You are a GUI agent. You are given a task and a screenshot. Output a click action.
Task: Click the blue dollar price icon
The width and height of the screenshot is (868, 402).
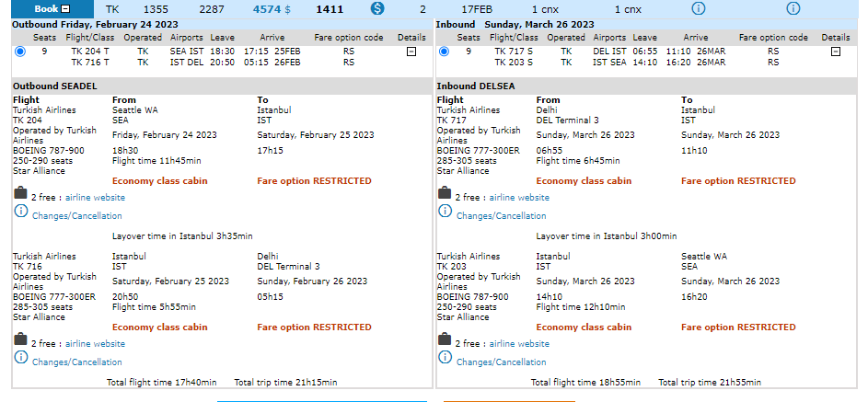[376, 8]
